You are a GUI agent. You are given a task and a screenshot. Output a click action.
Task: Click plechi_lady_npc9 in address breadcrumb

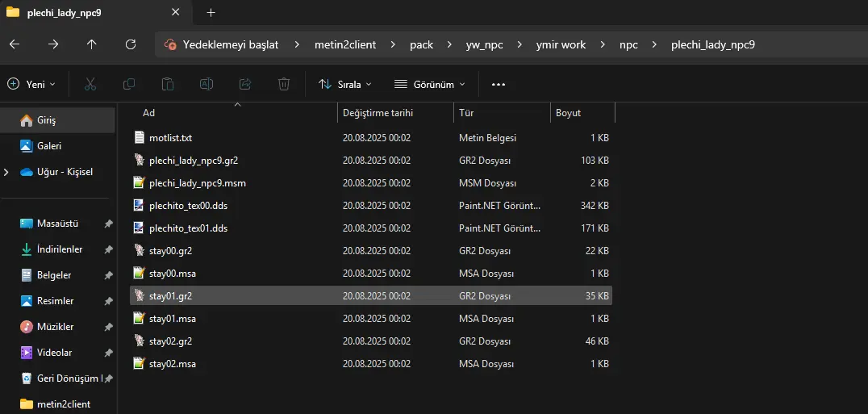(712, 45)
